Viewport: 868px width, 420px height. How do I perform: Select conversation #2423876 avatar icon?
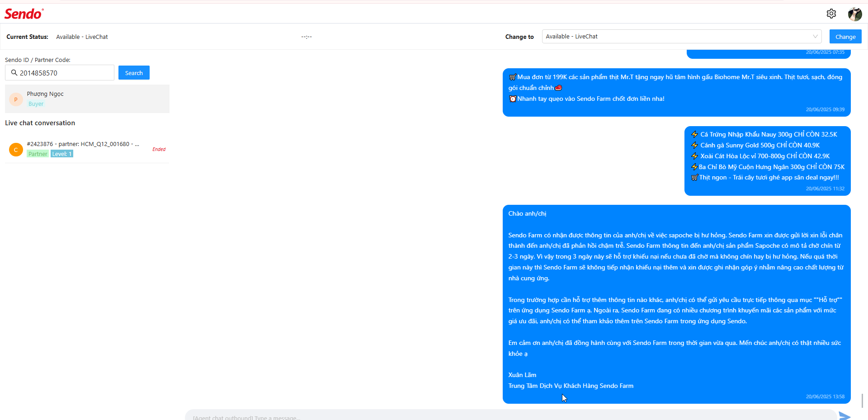point(16,150)
